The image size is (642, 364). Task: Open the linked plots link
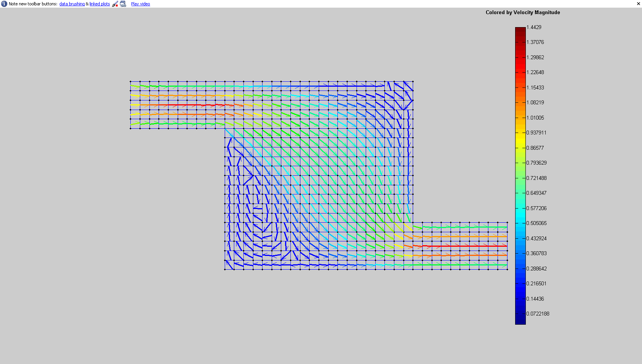[x=99, y=3]
